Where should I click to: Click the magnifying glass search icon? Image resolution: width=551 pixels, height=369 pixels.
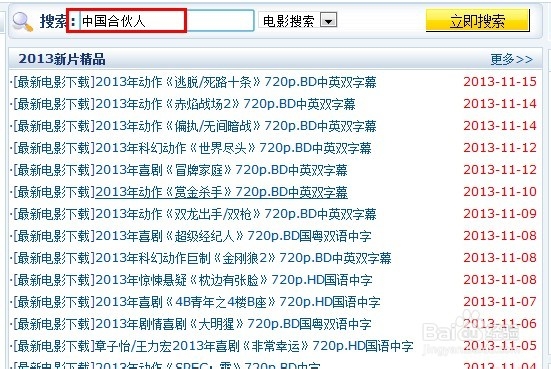[22, 22]
